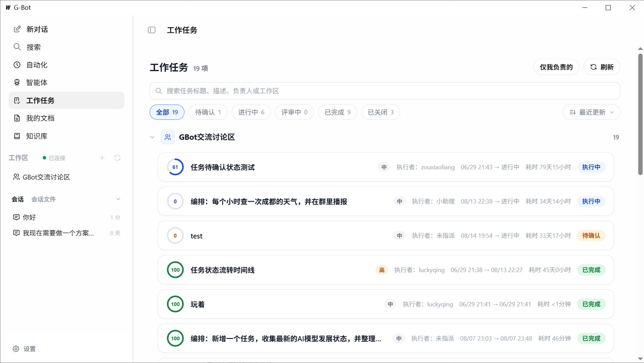Viewport: 644px width, 363px height.
Task: Switch to 会话文件 tab
Action: (43, 199)
